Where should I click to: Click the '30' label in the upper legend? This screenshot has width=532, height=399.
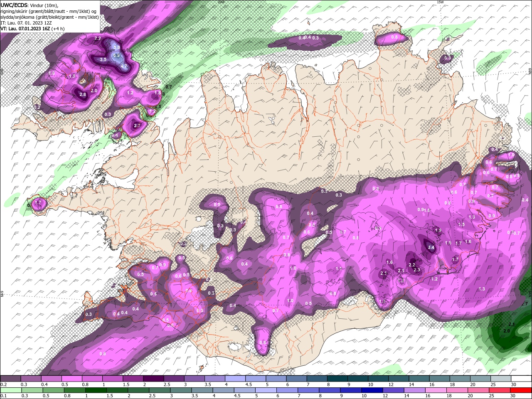coord(514,384)
